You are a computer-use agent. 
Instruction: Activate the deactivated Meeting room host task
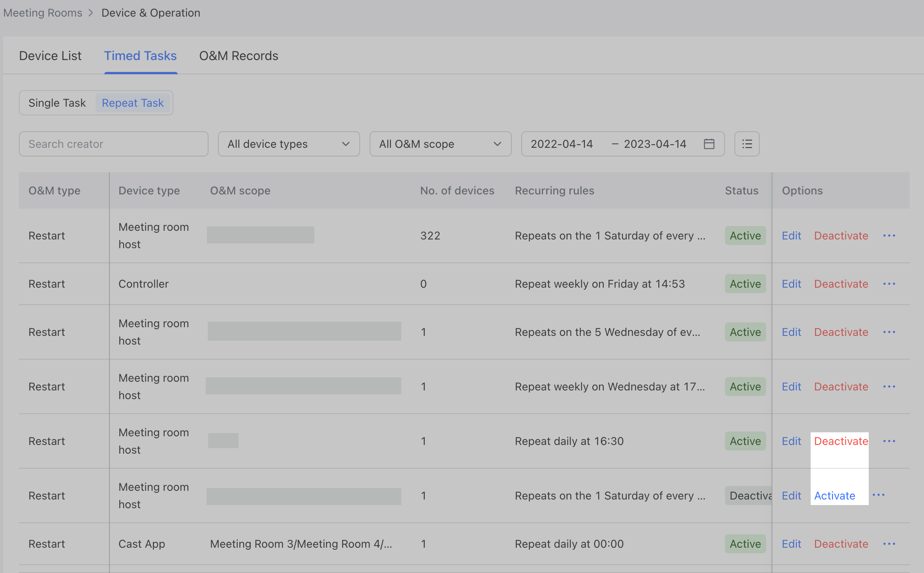click(834, 496)
